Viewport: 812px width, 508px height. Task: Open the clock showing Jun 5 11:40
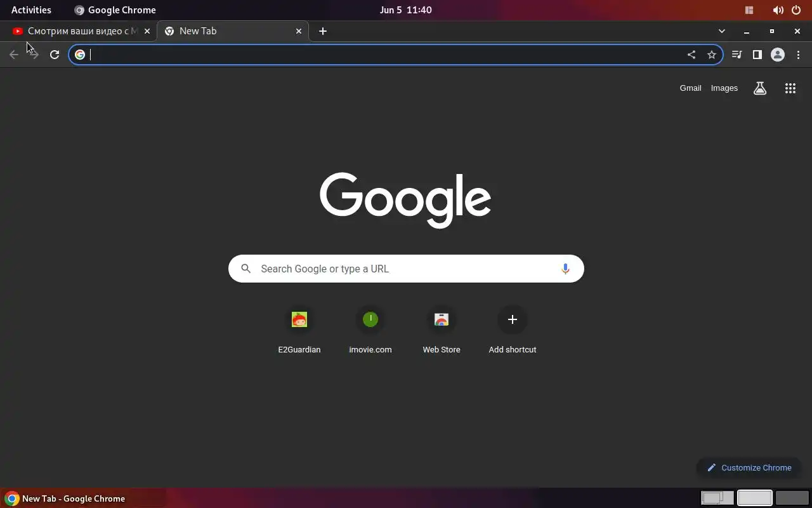[x=406, y=10]
